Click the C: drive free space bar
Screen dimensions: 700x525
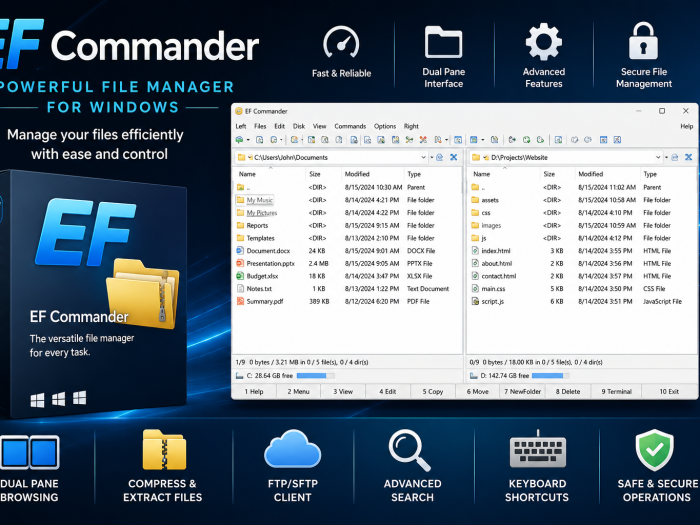point(315,376)
